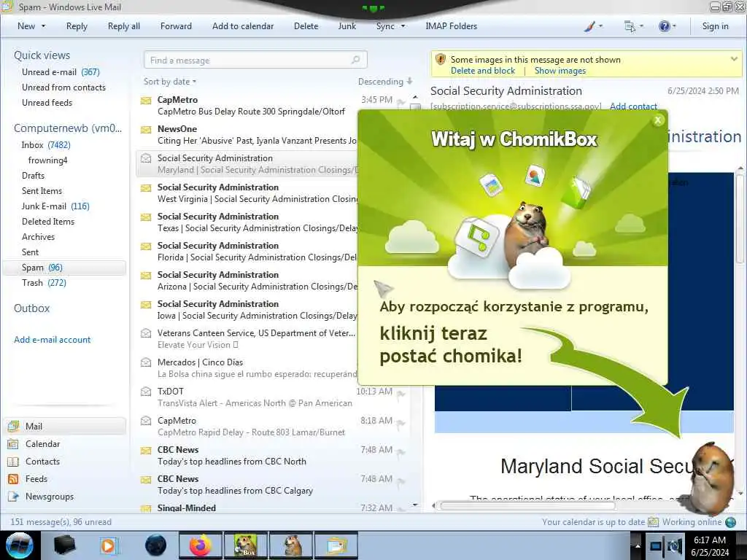Open the media player taskbar icon
Viewport: 747px width, 560px height.
pyautogui.click(x=109, y=545)
